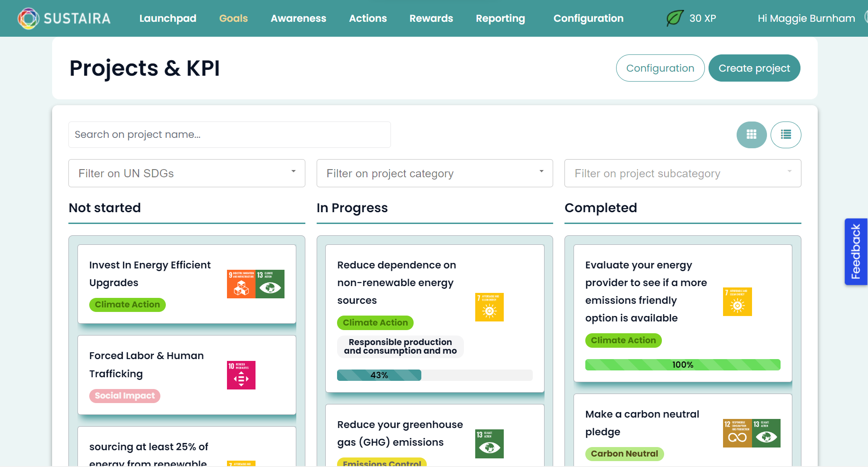Click the Configuration button beside Create project

(x=660, y=68)
